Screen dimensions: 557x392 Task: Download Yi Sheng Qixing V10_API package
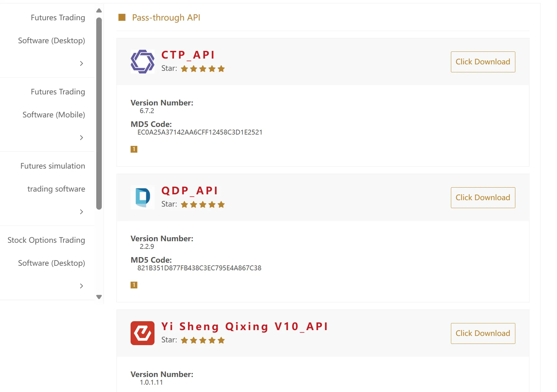click(x=483, y=333)
